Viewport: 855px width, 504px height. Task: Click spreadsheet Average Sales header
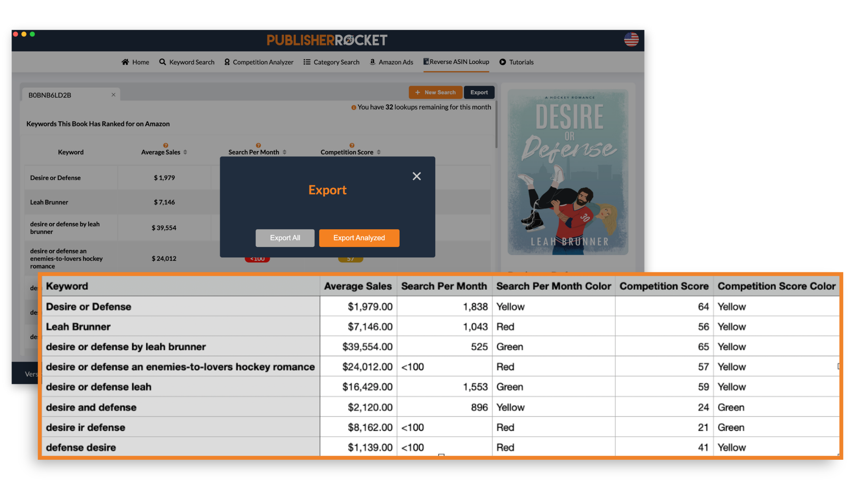coord(358,286)
